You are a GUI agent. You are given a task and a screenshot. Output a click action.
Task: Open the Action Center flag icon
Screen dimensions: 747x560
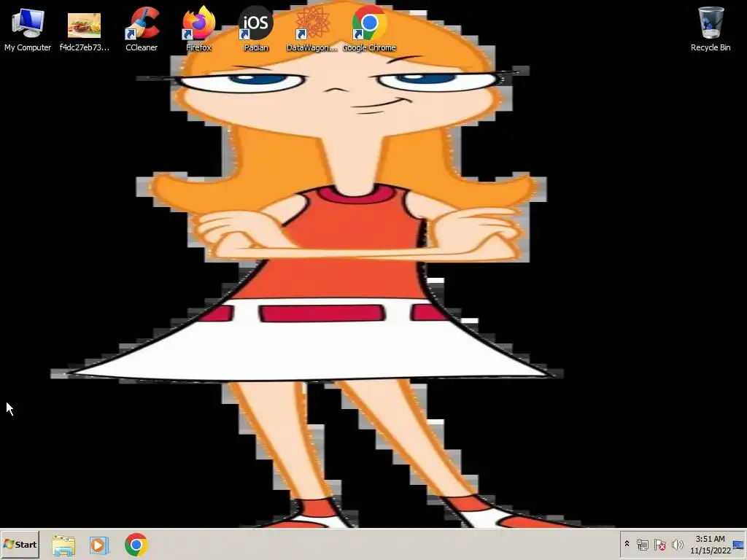pos(659,544)
